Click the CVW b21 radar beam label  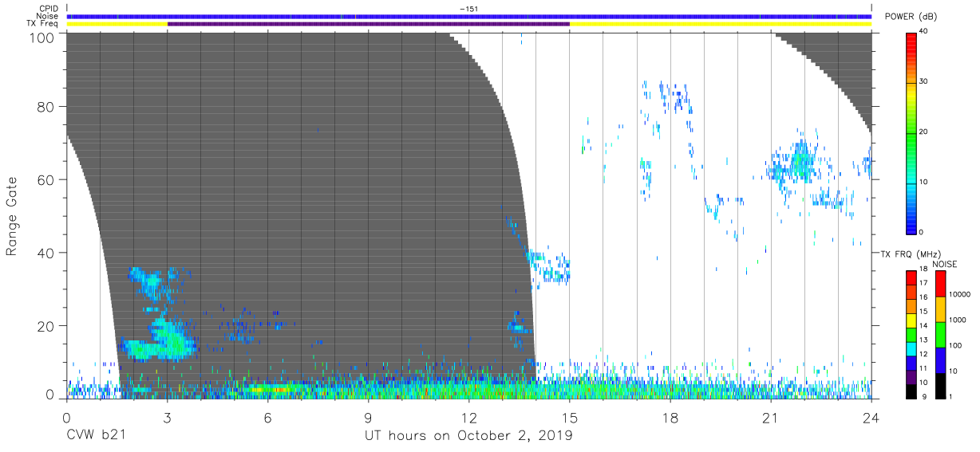coord(96,436)
